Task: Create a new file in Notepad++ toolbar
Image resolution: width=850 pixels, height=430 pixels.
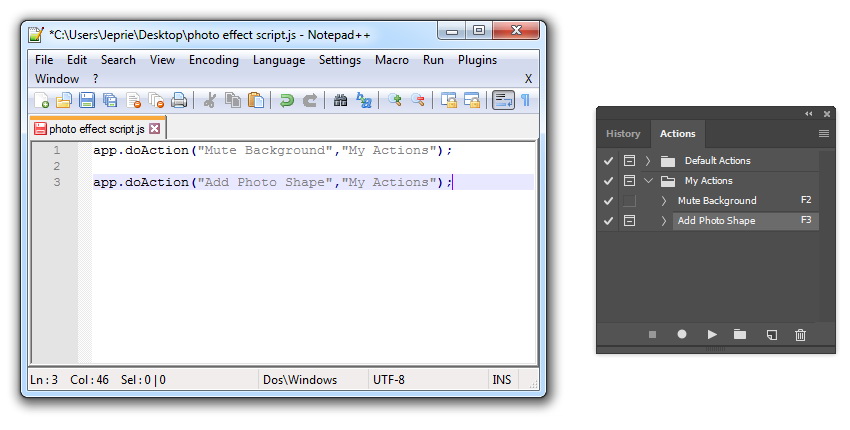Action: [x=41, y=100]
